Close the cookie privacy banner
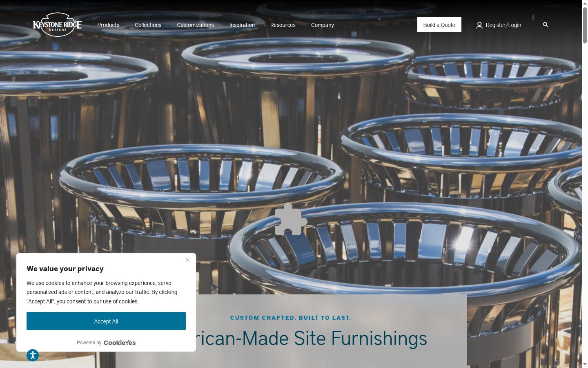The height and width of the screenshot is (368, 588). tap(187, 260)
